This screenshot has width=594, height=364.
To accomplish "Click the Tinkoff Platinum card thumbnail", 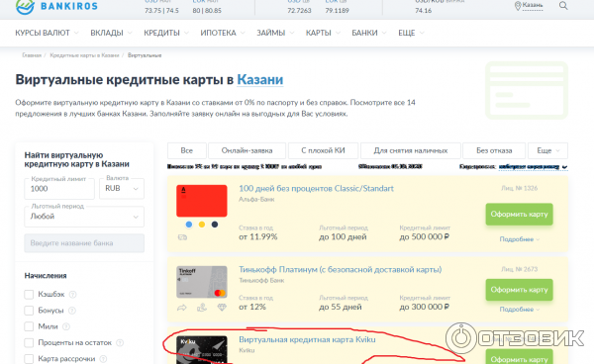I will click(202, 282).
